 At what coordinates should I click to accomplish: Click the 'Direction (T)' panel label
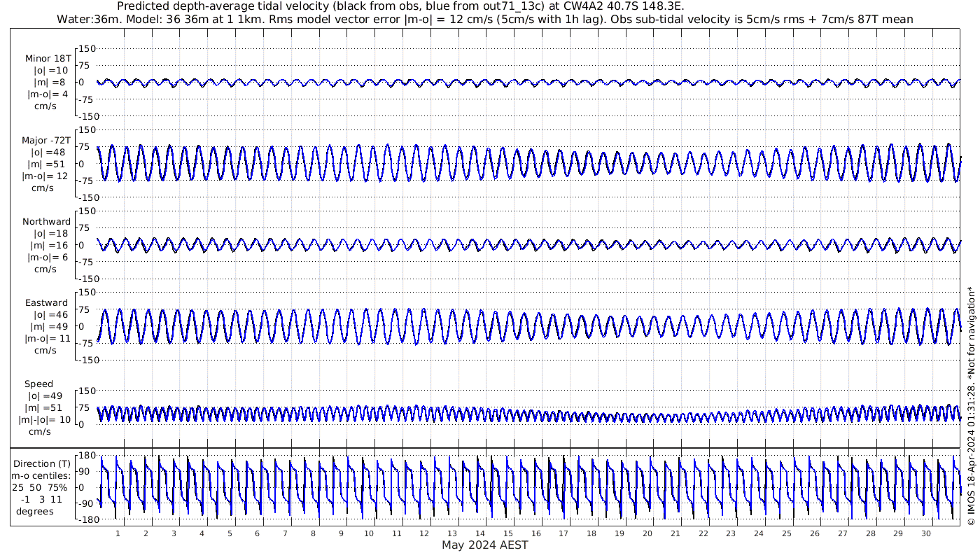click(43, 464)
